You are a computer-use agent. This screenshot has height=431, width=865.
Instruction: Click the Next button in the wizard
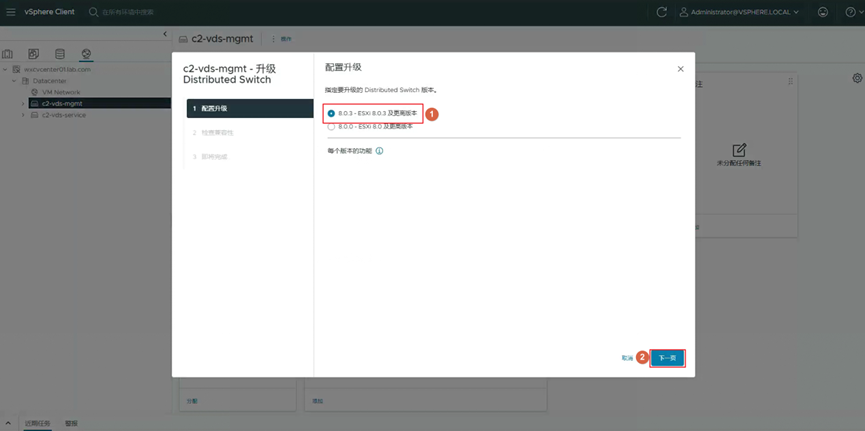668,358
